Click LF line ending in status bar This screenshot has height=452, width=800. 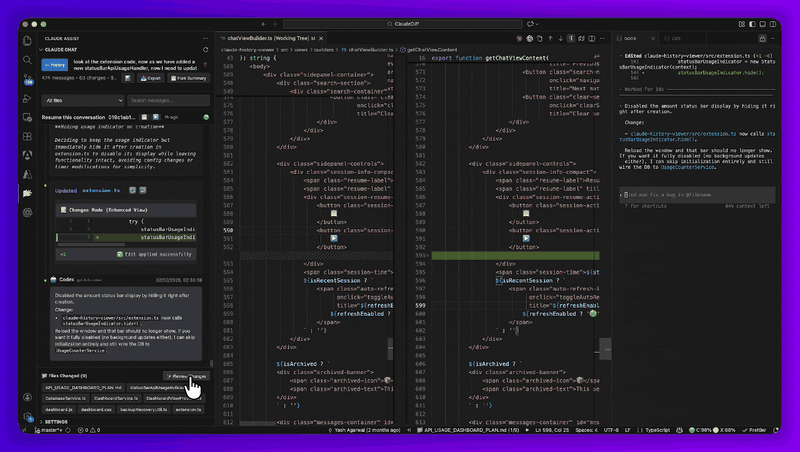pos(628,430)
